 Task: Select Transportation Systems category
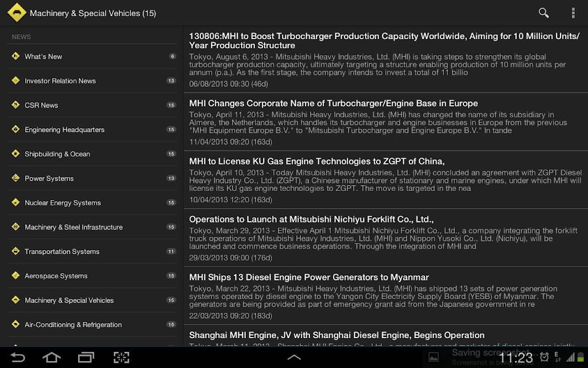click(92, 252)
